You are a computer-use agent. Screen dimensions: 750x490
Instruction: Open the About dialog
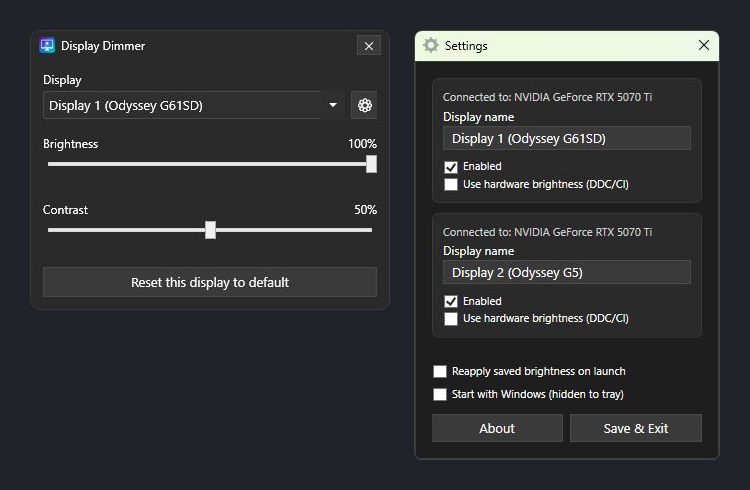pyautogui.click(x=497, y=428)
